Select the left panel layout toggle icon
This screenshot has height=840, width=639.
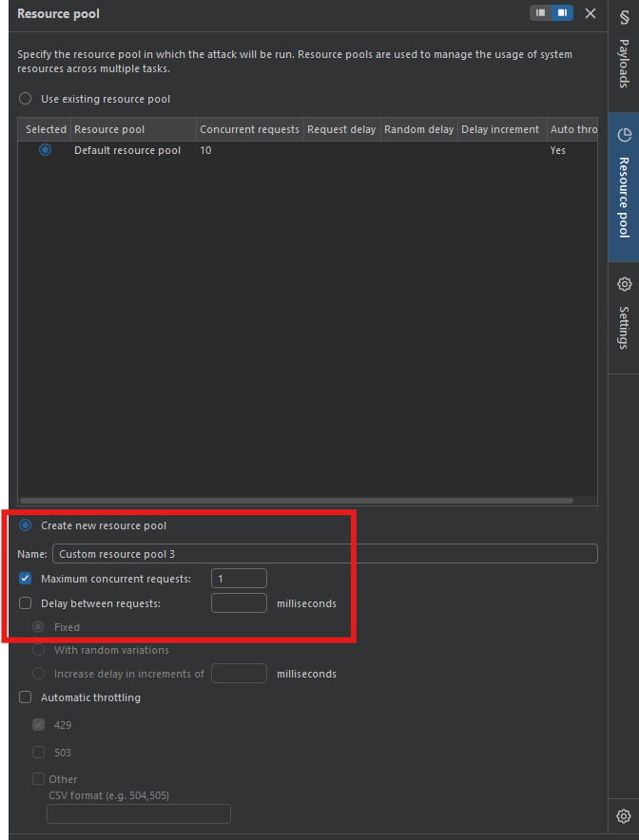[540, 13]
